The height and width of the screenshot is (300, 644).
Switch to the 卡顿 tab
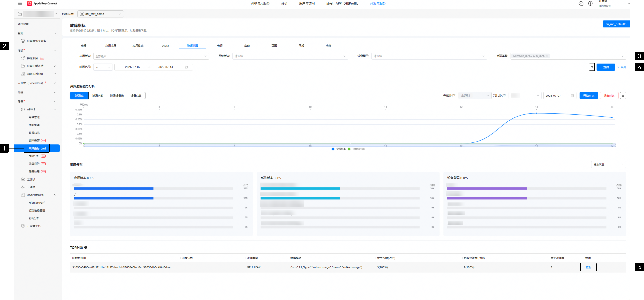pos(220,46)
